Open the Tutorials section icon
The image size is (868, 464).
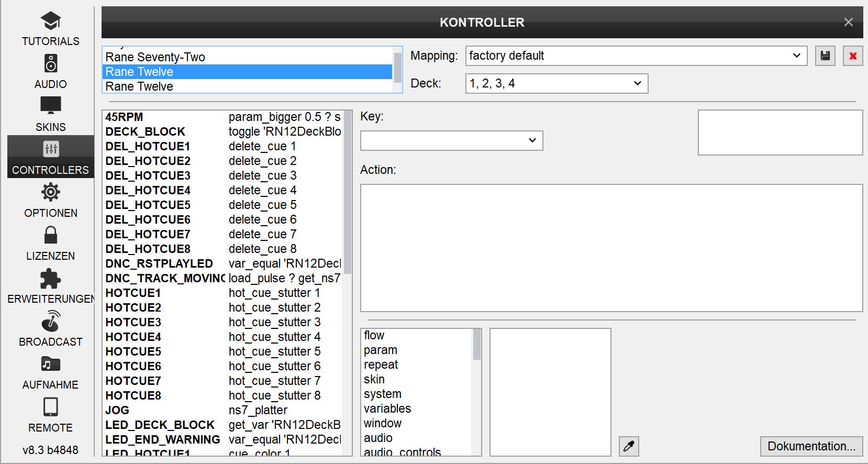[51, 21]
